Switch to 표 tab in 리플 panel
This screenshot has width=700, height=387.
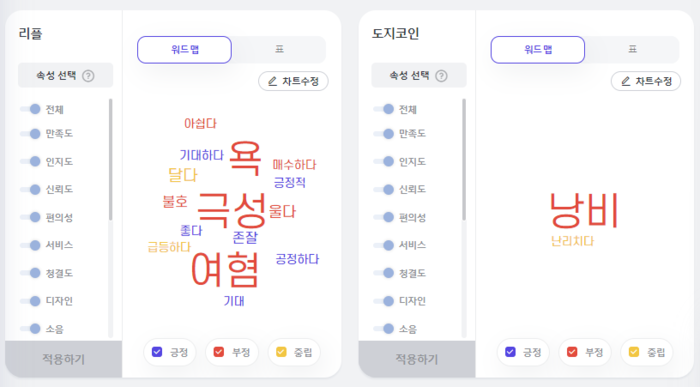pos(279,50)
